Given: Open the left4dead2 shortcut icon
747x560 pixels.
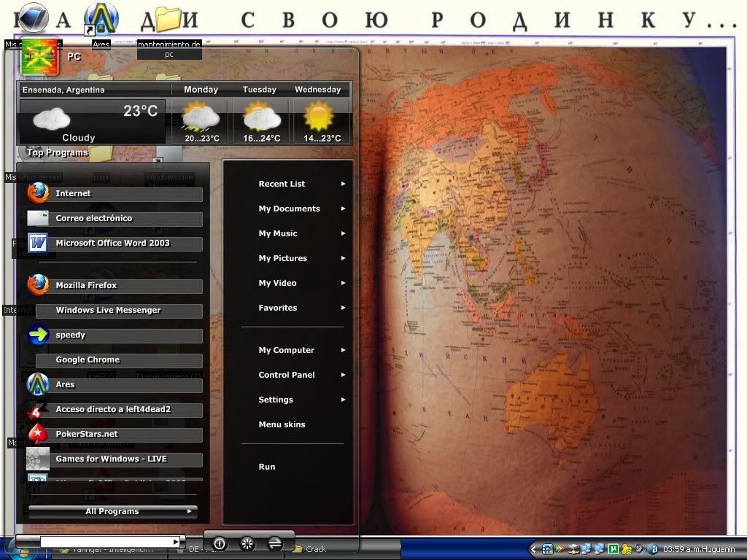Looking at the screenshot, I should tap(38, 409).
